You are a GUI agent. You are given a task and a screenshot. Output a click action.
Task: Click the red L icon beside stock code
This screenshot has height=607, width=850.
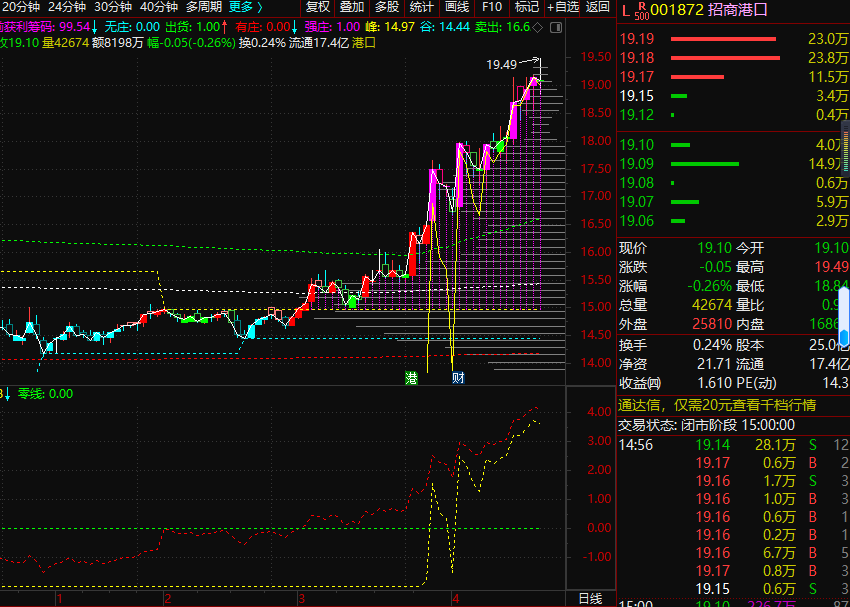click(626, 10)
